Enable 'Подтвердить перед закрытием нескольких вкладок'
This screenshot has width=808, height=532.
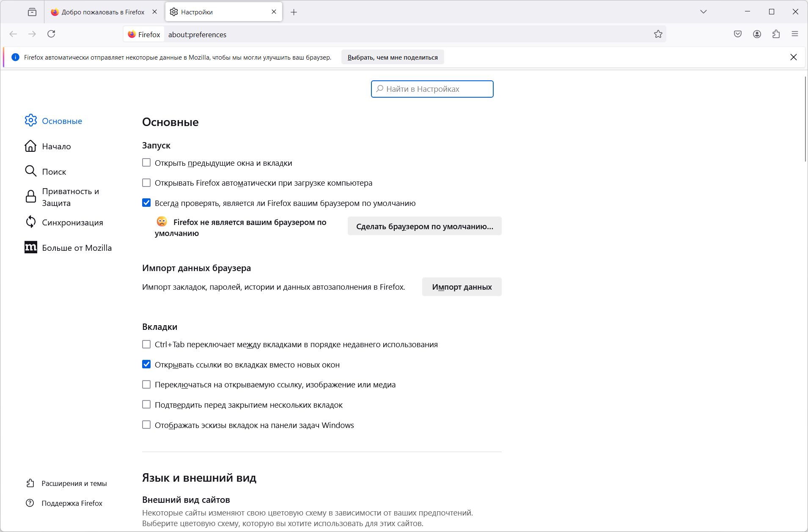click(x=146, y=405)
